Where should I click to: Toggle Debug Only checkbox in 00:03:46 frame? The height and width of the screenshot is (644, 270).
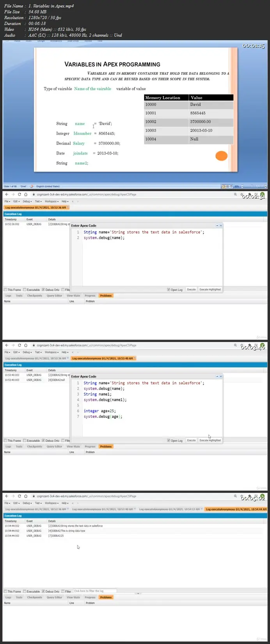pos(43,441)
